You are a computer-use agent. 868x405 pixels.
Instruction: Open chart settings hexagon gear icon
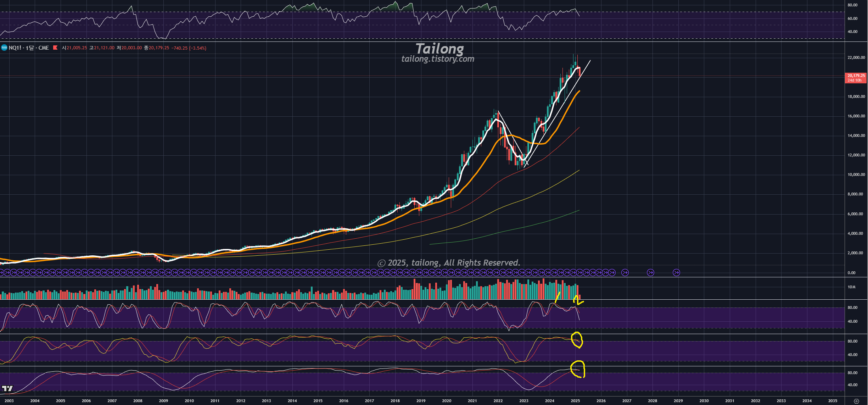[x=856, y=401]
